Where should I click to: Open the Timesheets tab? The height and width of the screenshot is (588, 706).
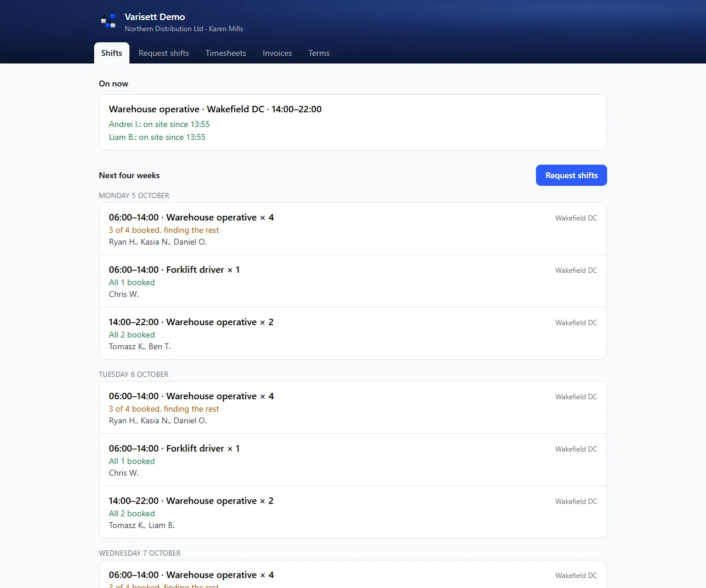(226, 53)
